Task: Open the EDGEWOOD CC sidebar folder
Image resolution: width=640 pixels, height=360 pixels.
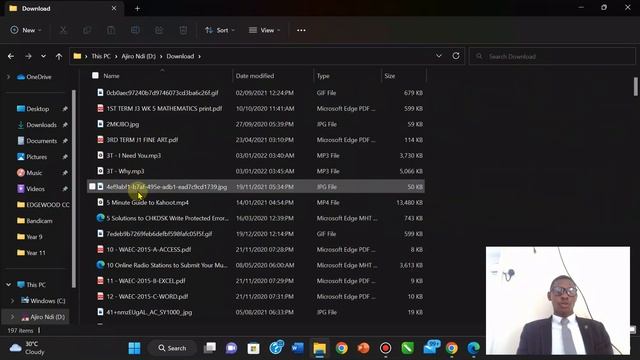Action: click(x=43, y=204)
